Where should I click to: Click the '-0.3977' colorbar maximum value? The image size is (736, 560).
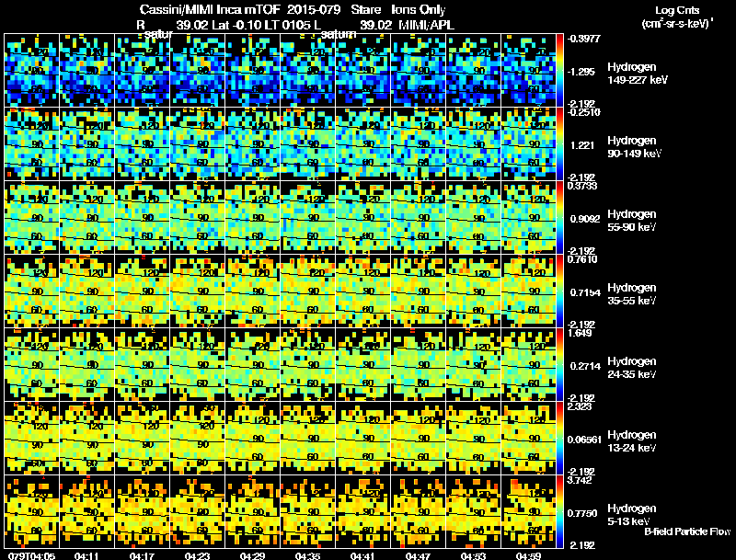click(584, 39)
